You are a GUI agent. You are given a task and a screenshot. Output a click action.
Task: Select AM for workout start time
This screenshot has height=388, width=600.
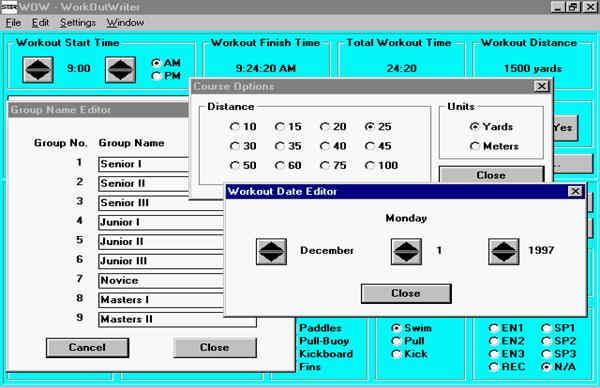166,63
